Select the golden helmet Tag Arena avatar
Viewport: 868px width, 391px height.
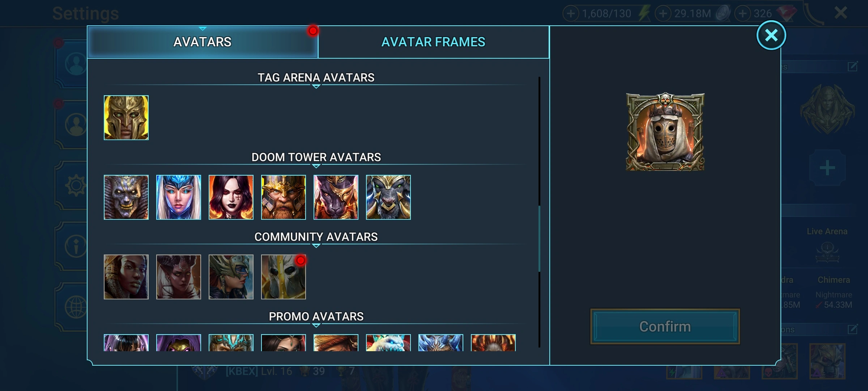(x=126, y=118)
